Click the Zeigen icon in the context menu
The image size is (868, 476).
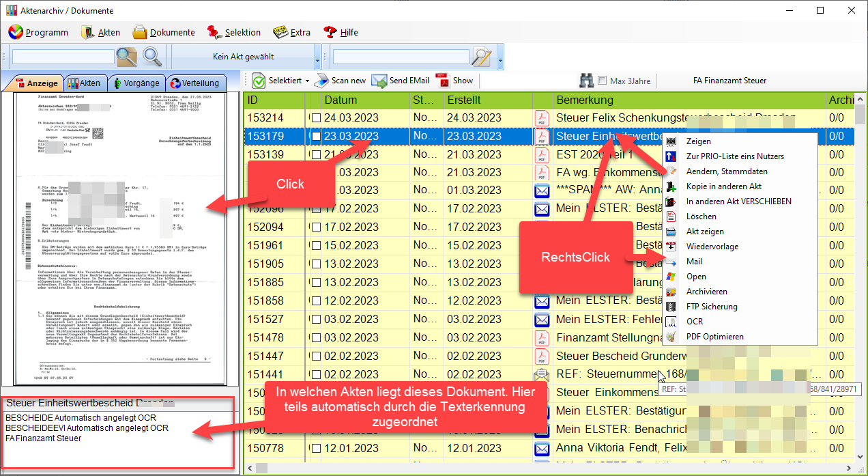coord(671,141)
